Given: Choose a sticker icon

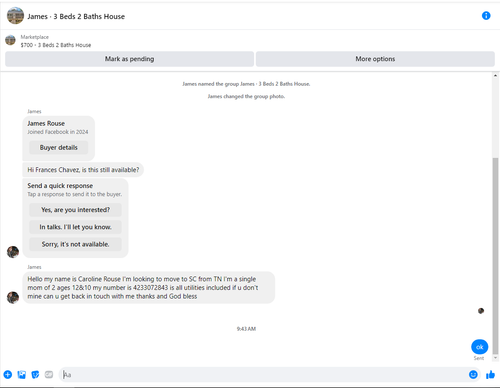Looking at the screenshot, I should point(35,375).
